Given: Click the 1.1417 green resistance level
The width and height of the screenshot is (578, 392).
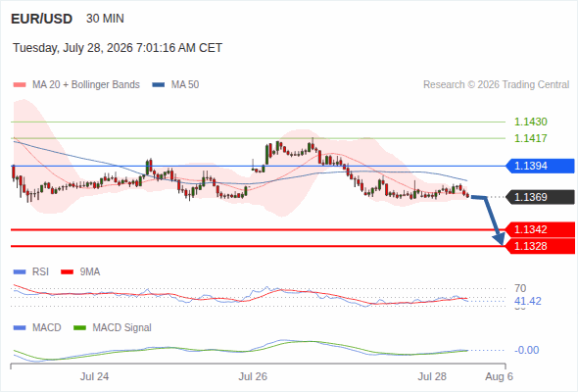Looking at the screenshot, I should click(x=531, y=138).
